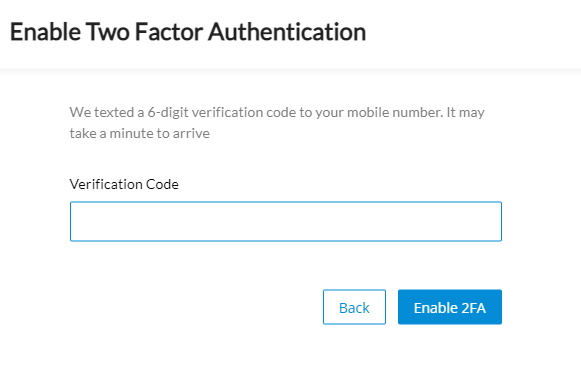Select the empty code entry box

coord(286,222)
